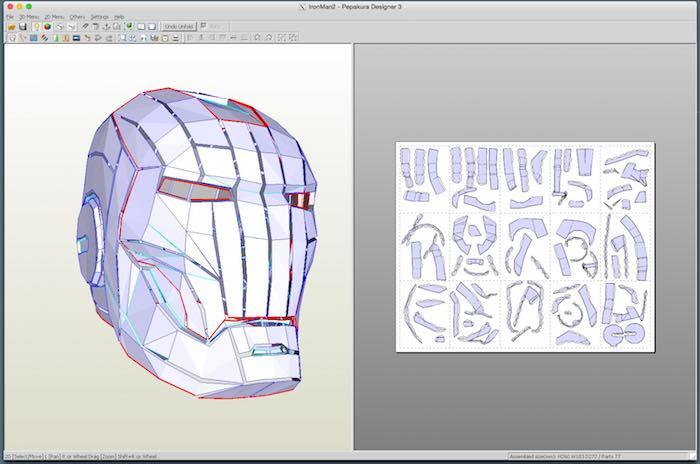This screenshot has width=700, height=464.
Task: Toggle the Auto checkbox beside Undo Unfold
Action: (x=204, y=26)
